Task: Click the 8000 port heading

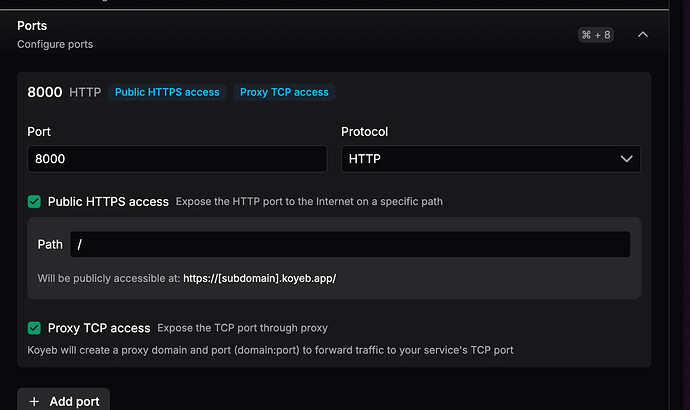Action: pyautogui.click(x=44, y=92)
